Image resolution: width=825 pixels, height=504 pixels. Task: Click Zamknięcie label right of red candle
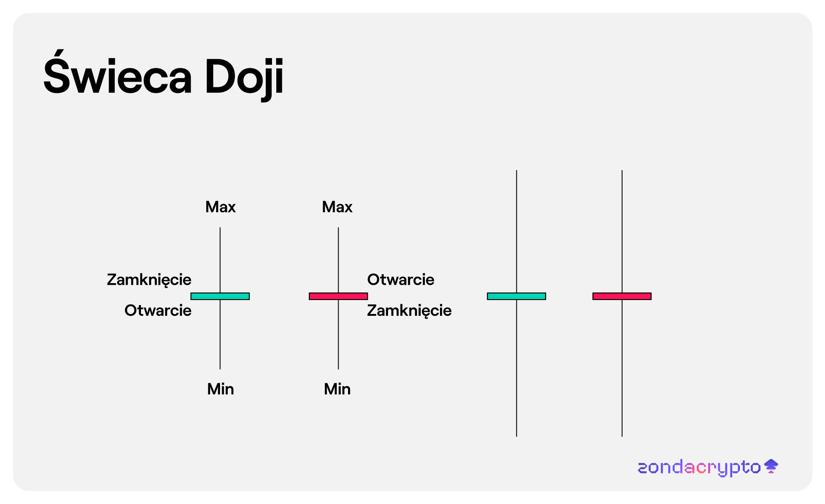click(x=409, y=311)
